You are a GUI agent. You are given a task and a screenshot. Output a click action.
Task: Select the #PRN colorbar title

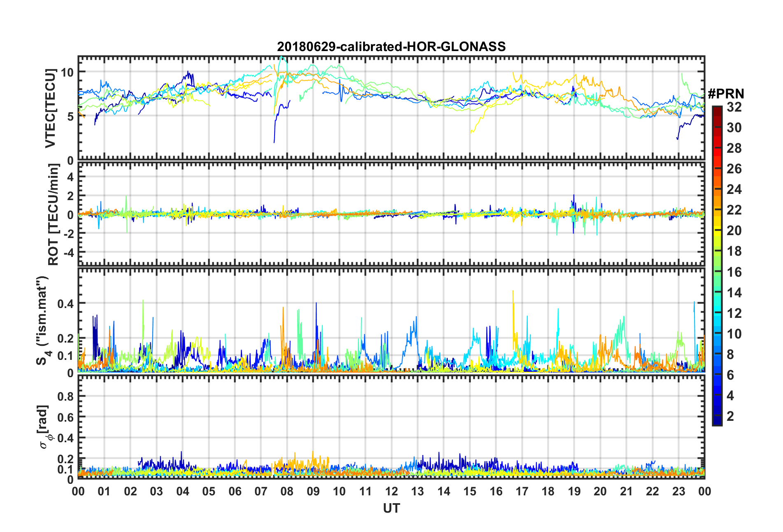click(x=726, y=94)
